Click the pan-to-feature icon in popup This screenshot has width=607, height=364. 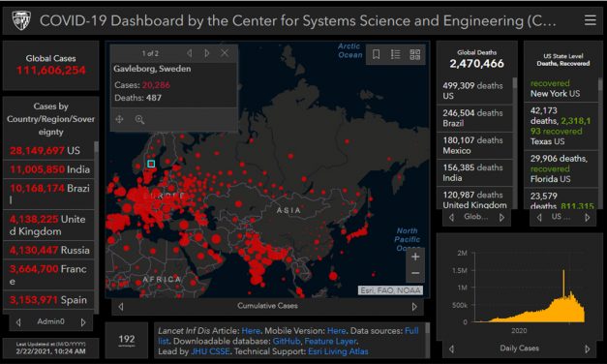pos(119,119)
